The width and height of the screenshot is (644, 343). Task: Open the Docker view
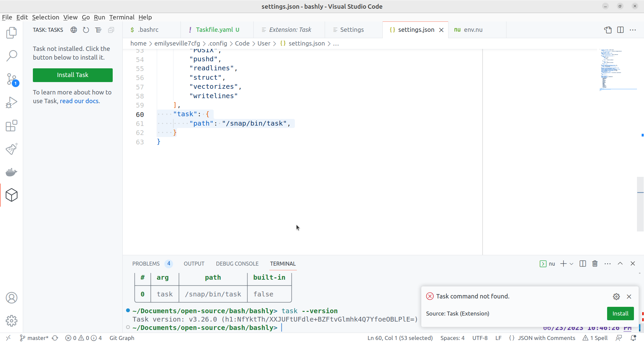(11, 172)
